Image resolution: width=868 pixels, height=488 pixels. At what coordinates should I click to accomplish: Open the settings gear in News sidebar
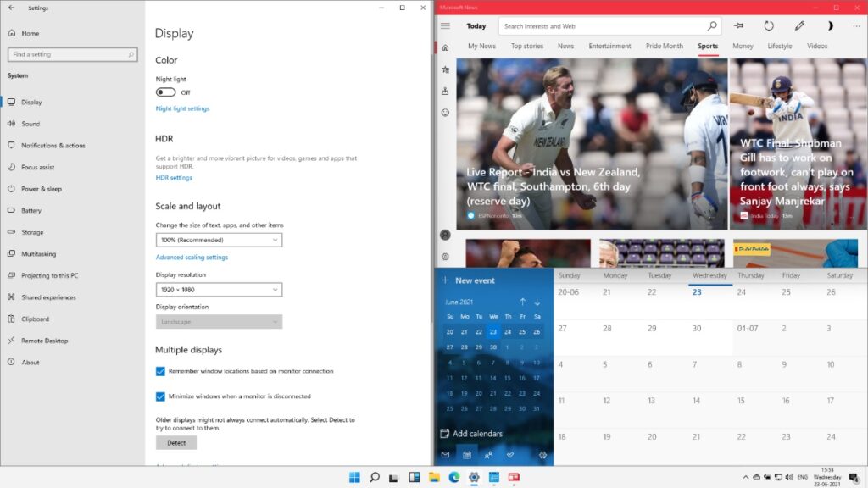tap(445, 257)
